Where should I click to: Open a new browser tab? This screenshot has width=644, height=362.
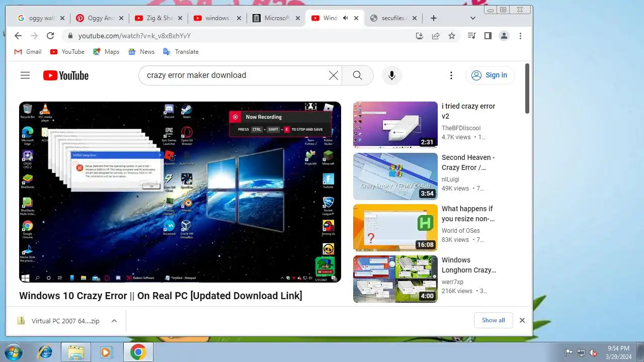tap(433, 18)
